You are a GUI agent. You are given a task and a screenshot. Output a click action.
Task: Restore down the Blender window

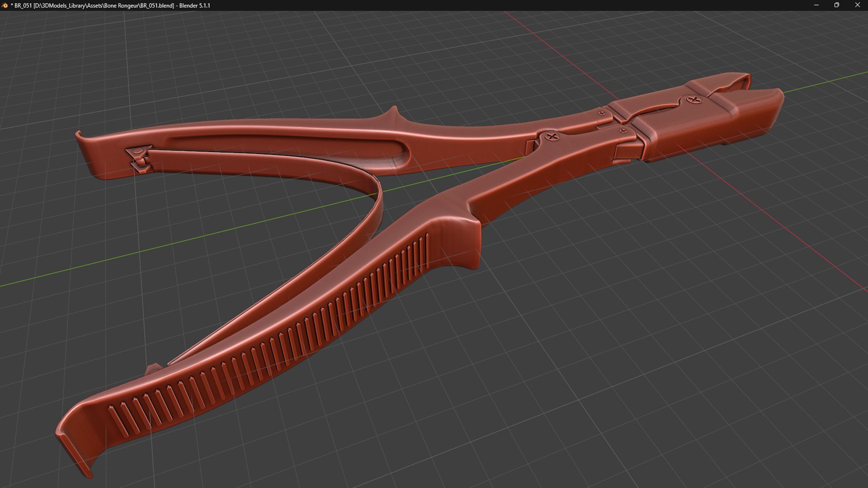click(x=836, y=5)
